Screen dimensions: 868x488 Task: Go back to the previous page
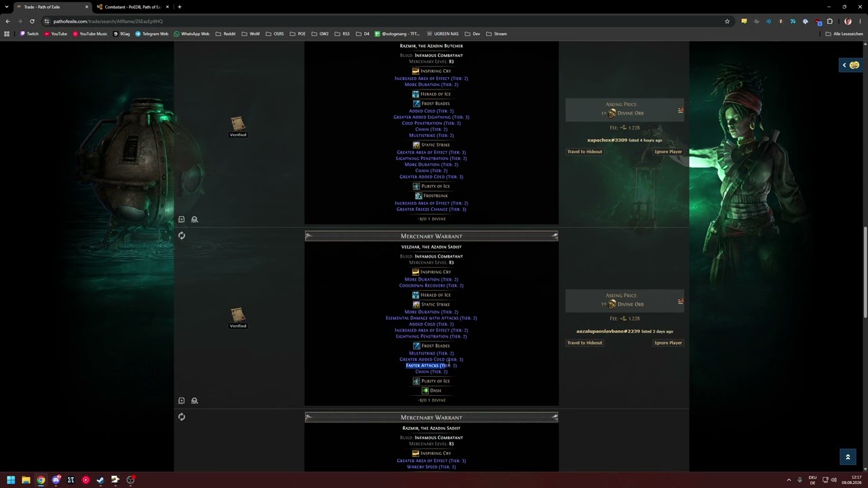(7, 21)
